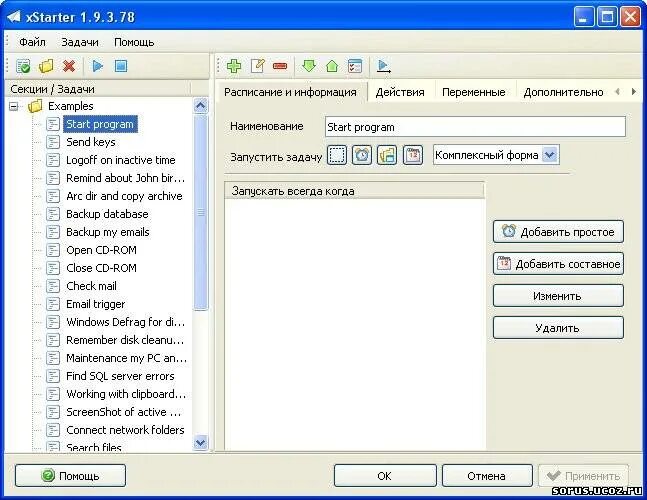Click the Отмена button
Viewport: 647px width, 500px height.
pyautogui.click(x=487, y=476)
